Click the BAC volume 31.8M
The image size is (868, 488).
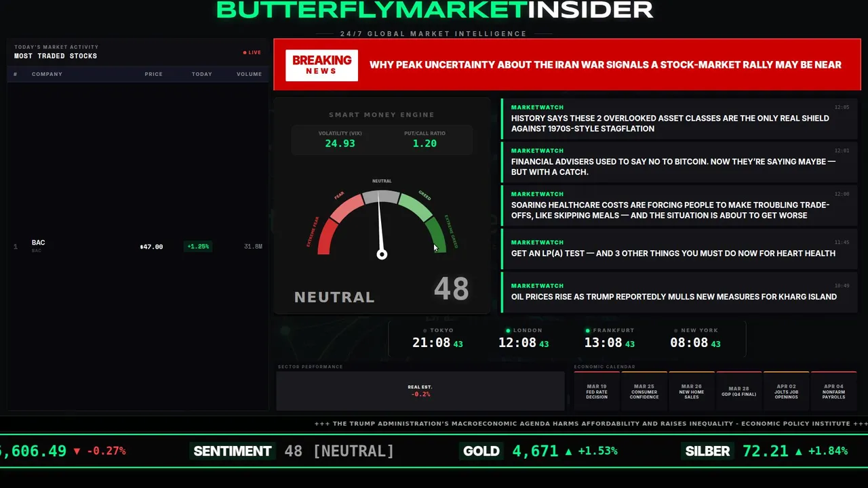click(253, 247)
